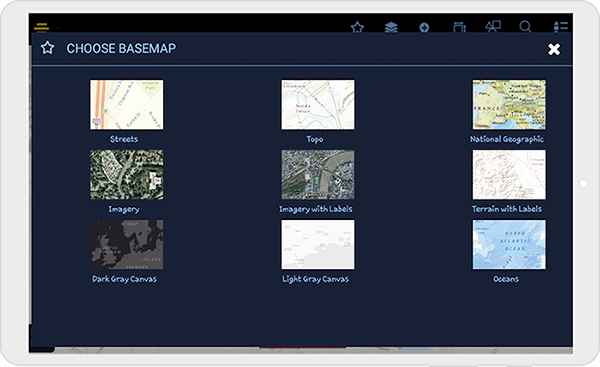Click the Dark Gray Canvas text

[124, 279]
